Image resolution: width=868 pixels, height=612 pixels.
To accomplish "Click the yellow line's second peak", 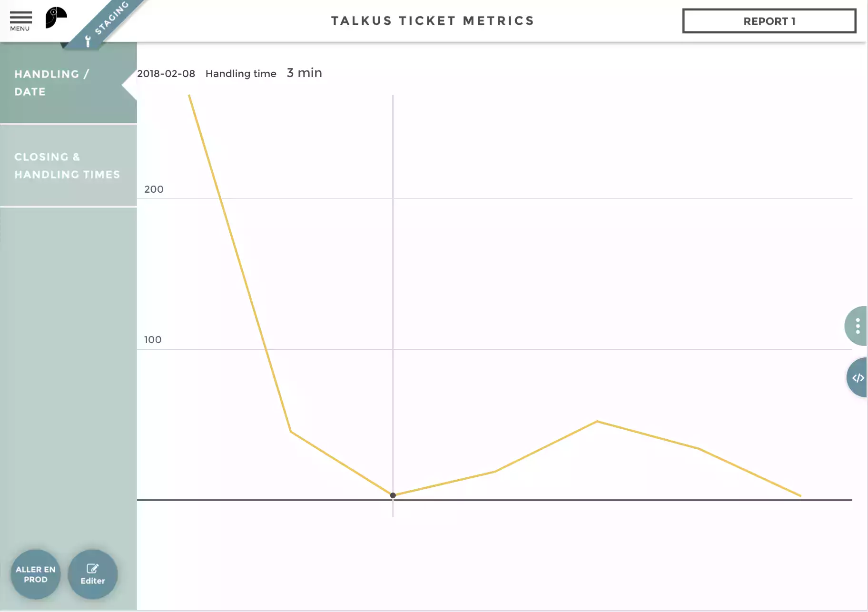I will click(597, 421).
